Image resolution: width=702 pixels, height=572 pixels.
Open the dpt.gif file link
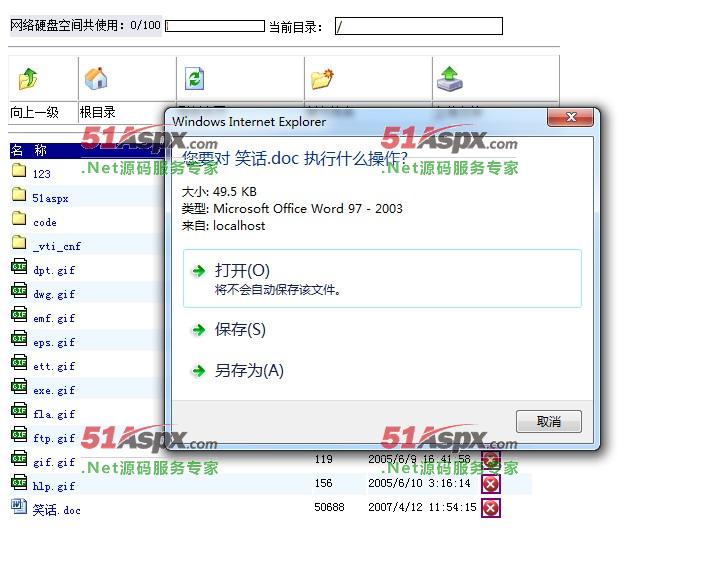(54, 270)
